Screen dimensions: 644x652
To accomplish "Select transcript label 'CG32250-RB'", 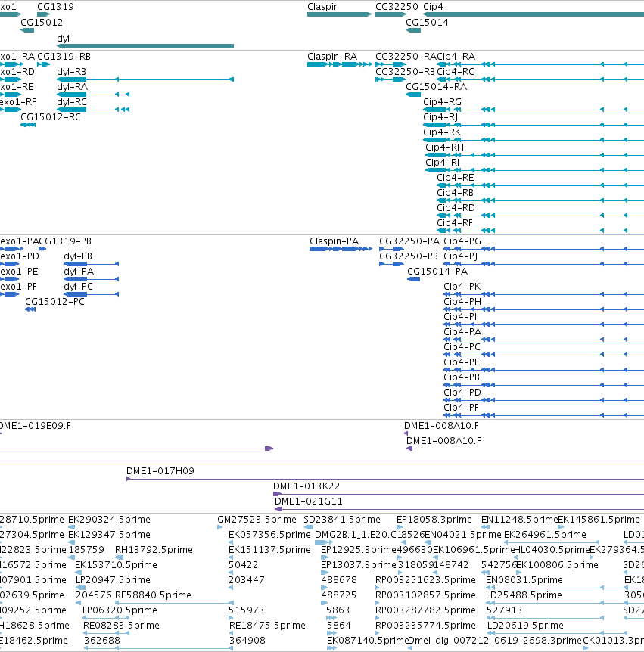I will pos(405,72).
